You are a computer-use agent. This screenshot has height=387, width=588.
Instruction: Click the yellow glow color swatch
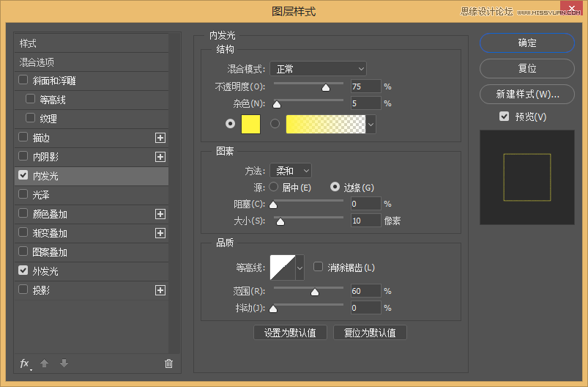click(x=251, y=125)
